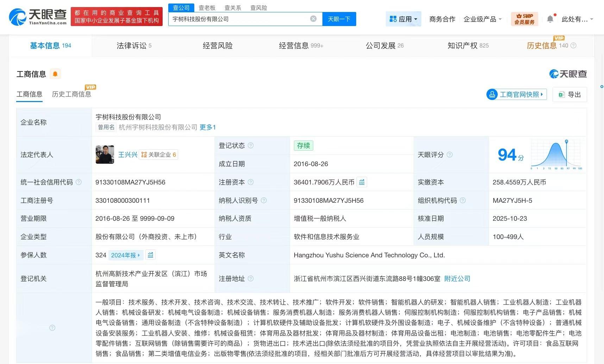Click the 附近公司 link
Screen dimensions: 604x364
[457, 278]
